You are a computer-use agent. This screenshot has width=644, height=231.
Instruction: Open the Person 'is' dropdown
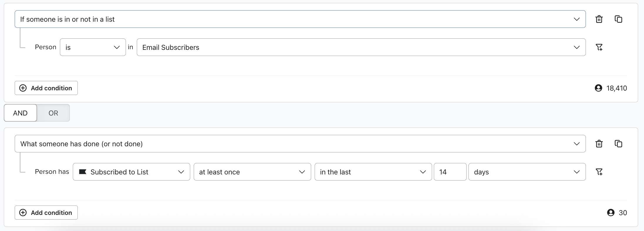[93, 47]
